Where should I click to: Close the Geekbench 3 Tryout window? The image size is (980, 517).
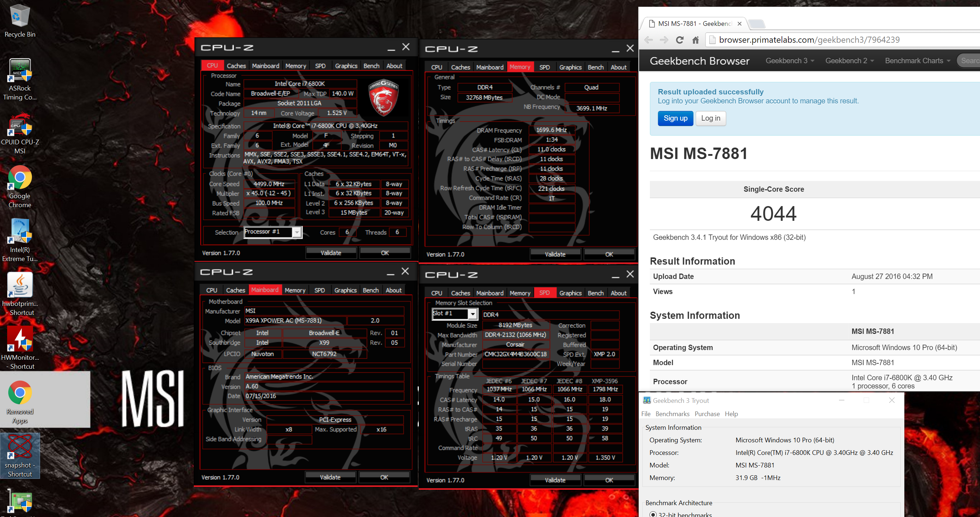(892, 400)
